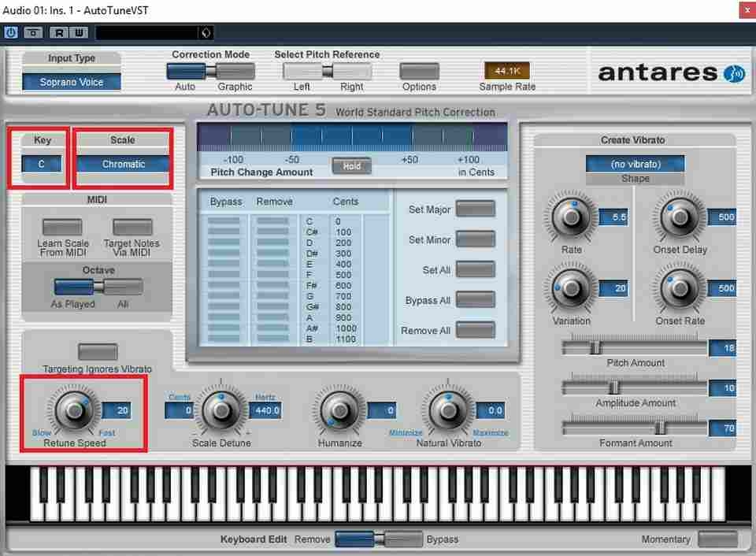Click the Bypass cell for note F#
This screenshot has width=756, height=556.
pyautogui.click(x=224, y=285)
